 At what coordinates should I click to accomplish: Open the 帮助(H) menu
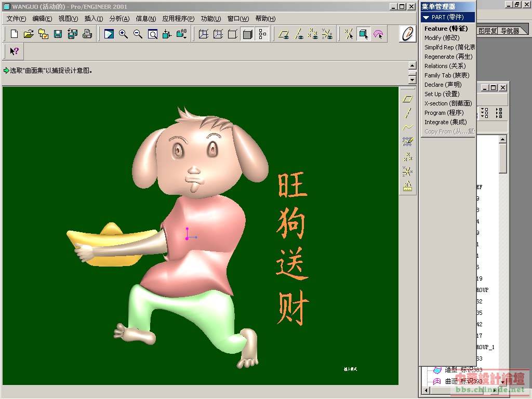[265, 19]
